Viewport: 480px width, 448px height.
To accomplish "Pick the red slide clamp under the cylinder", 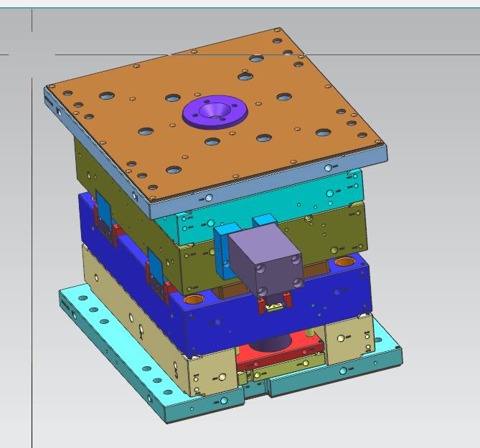I will coord(275,302).
